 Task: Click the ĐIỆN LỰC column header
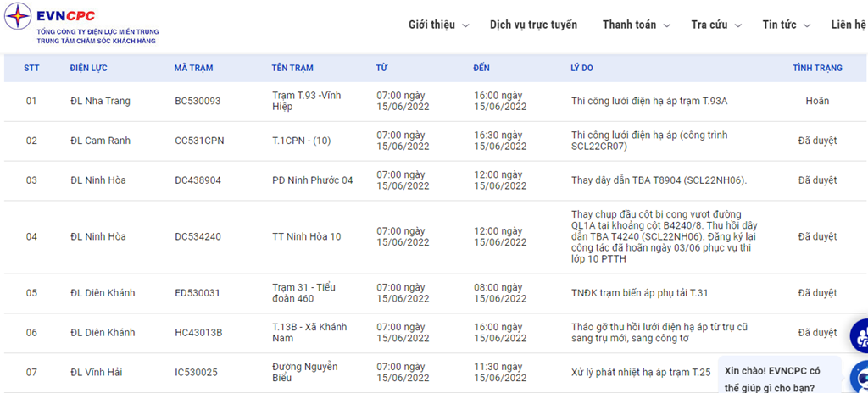(88, 68)
